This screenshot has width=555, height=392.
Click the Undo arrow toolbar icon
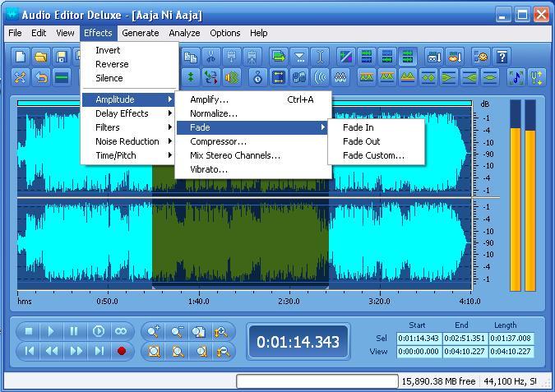(41, 77)
